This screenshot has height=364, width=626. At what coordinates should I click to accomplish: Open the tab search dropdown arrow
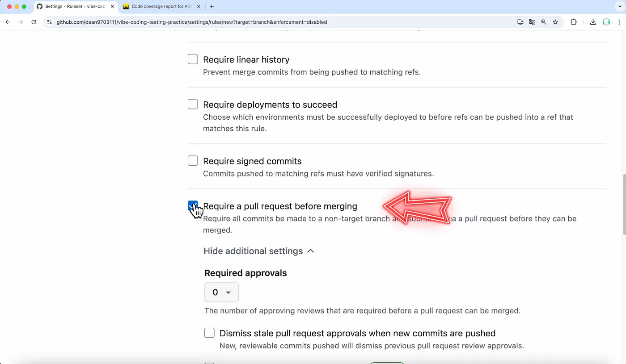619,7
